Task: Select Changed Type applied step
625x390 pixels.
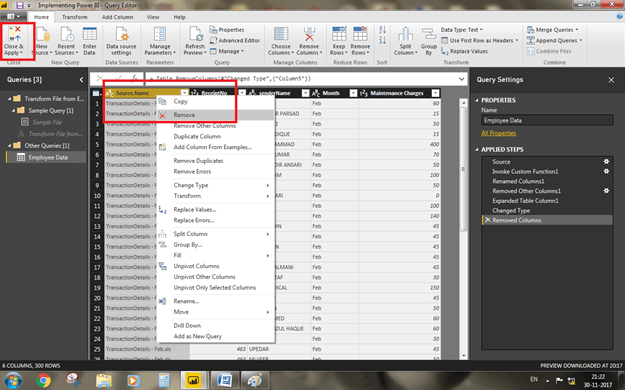Action: [547, 211]
